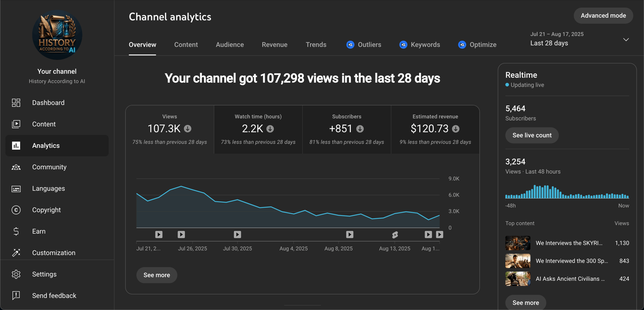The height and width of the screenshot is (310, 644).
Task: Switch to the Audience tab
Action: pos(230,45)
